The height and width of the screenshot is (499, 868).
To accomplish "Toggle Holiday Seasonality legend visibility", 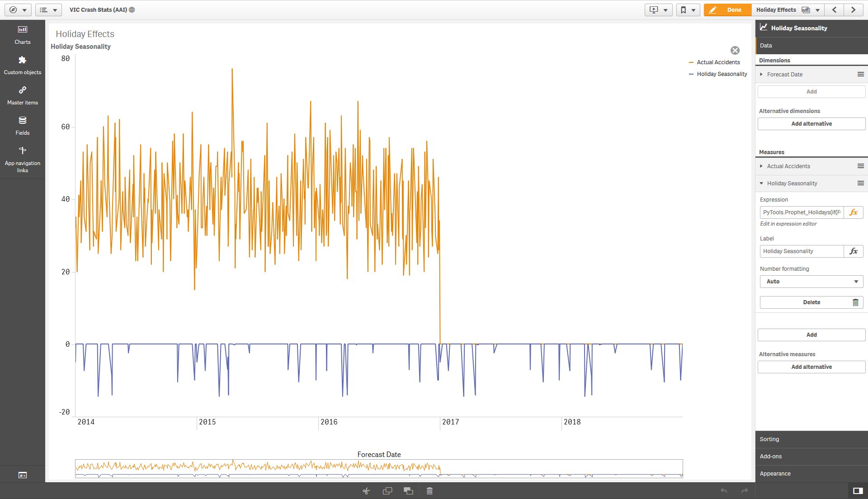I will 722,74.
